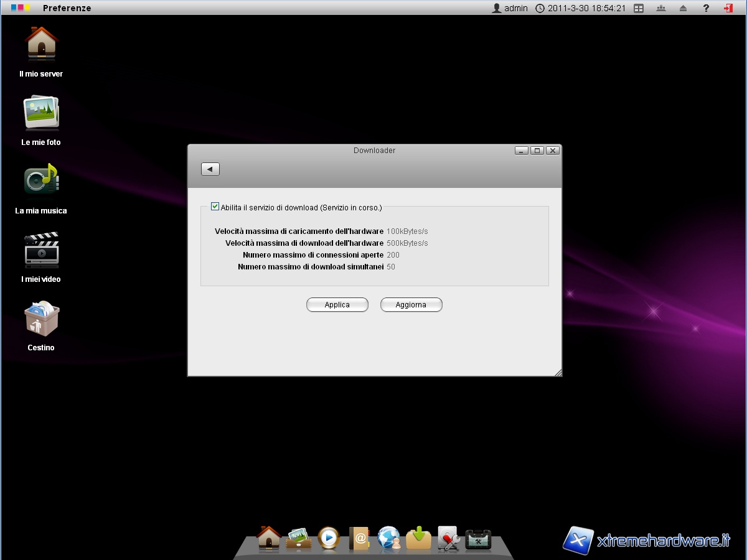
Task: Open the download folder dock icon
Action: point(419,538)
